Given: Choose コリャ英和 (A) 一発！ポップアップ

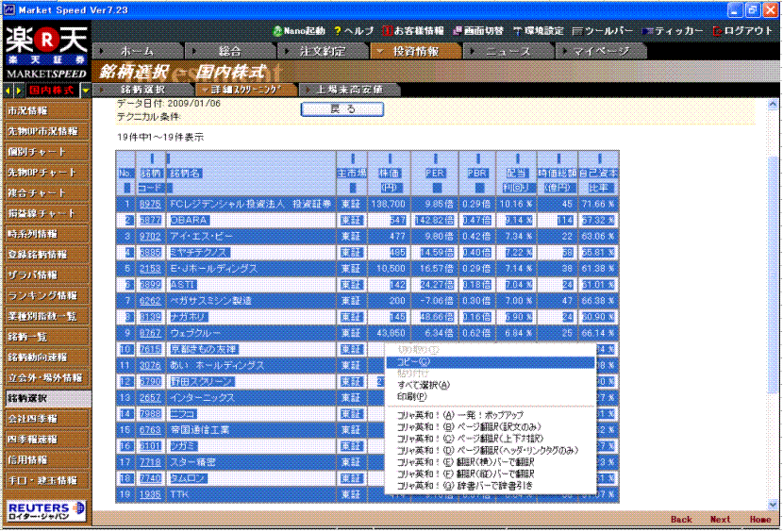Looking at the screenshot, I should click(x=490, y=415).
